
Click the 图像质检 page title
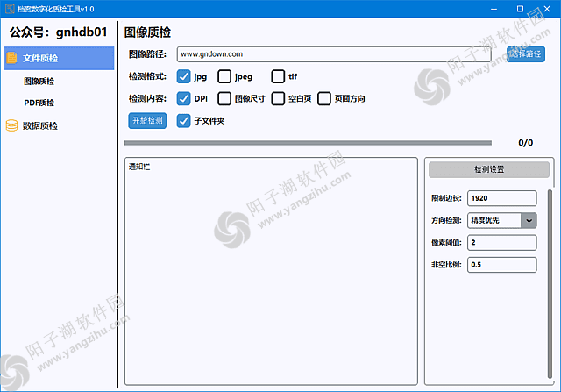click(x=147, y=32)
